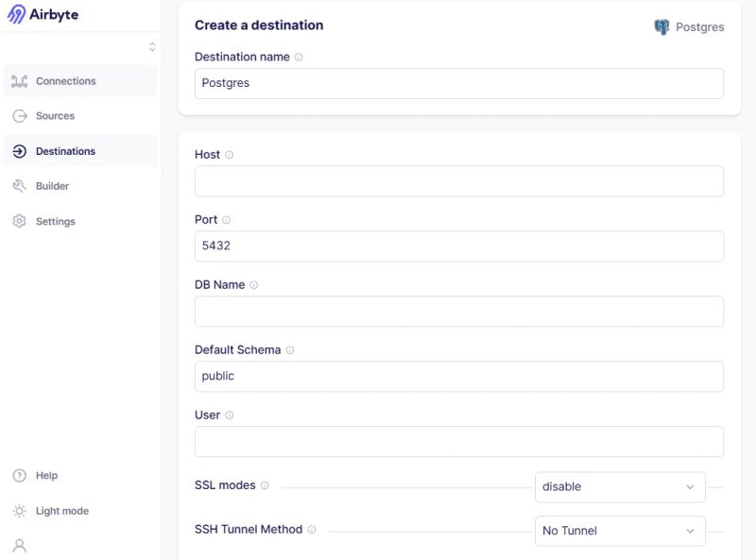Show info tooltip for Port
The height and width of the screenshot is (560, 756).
pos(226,220)
